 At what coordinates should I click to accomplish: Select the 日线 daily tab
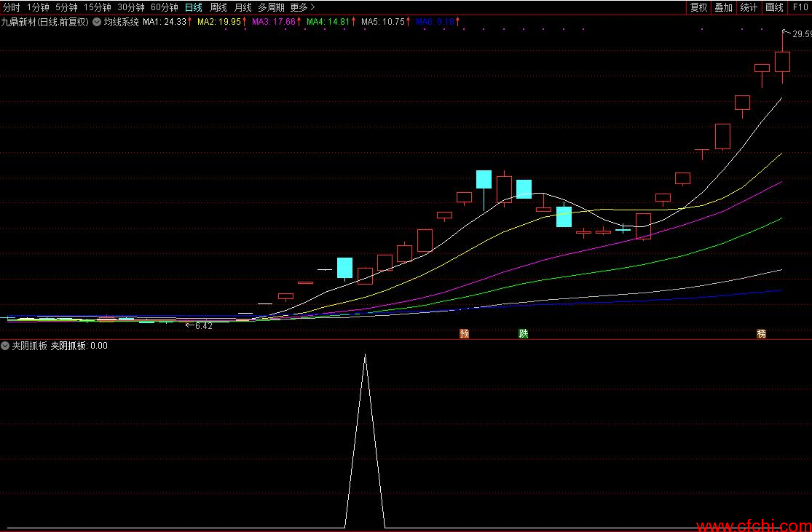pyautogui.click(x=194, y=7)
